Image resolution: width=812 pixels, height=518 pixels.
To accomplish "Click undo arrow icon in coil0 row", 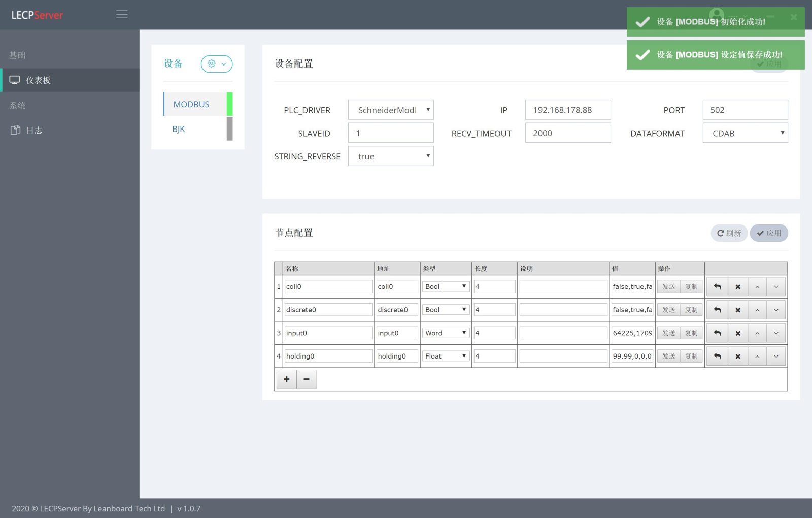I will (718, 287).
